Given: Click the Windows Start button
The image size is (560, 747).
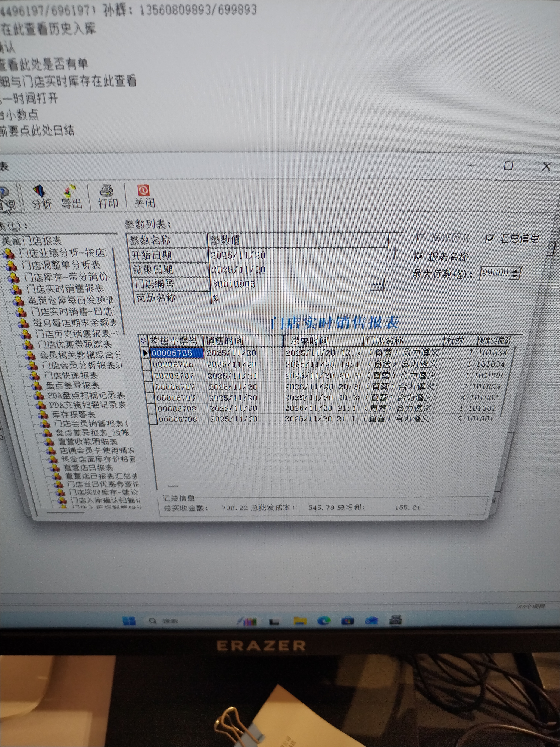Looking at the screenshot, I should (129, 621).
